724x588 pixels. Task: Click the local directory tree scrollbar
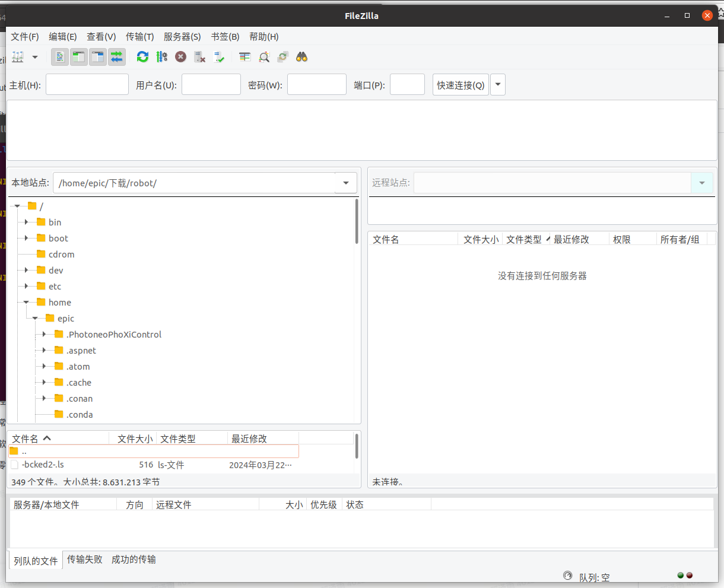pos(357,221)
